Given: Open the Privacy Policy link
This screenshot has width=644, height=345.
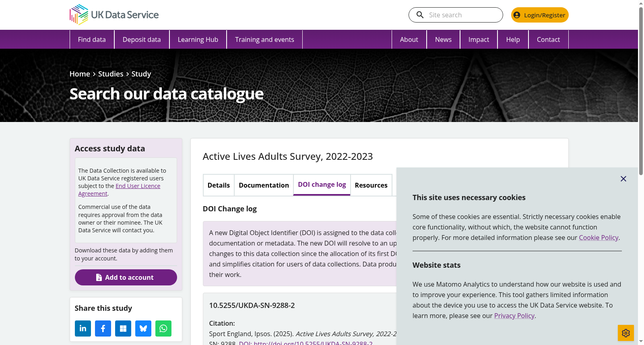Looking at the screenshot, I should 514,316.
